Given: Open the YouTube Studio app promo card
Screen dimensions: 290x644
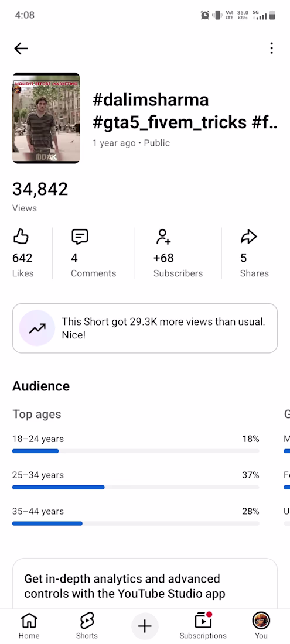Looking at the screenshot, I should pos(145,583).
